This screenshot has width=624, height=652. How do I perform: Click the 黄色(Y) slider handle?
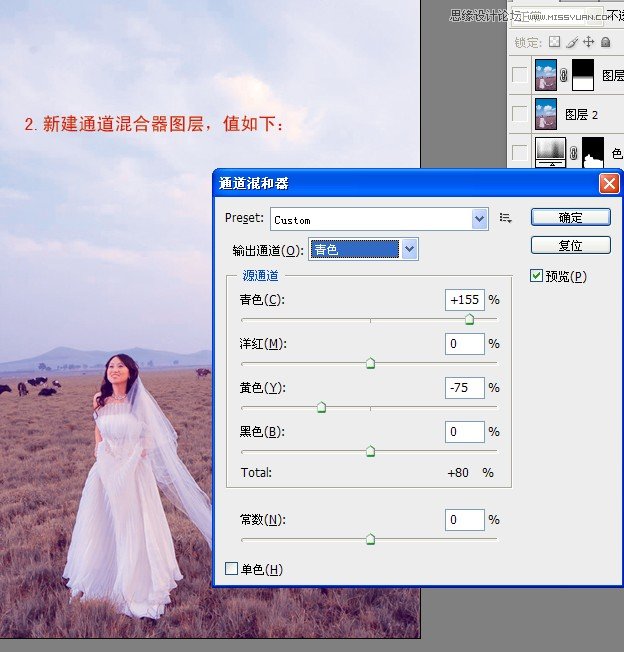[x=321, y=407]
